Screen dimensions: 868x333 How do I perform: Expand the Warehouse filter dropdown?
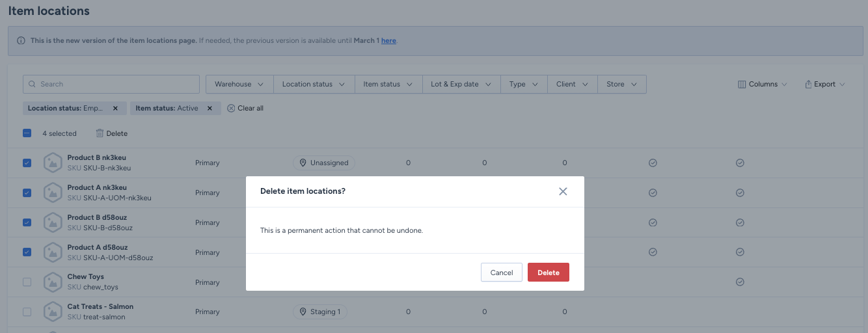point(239,84)
